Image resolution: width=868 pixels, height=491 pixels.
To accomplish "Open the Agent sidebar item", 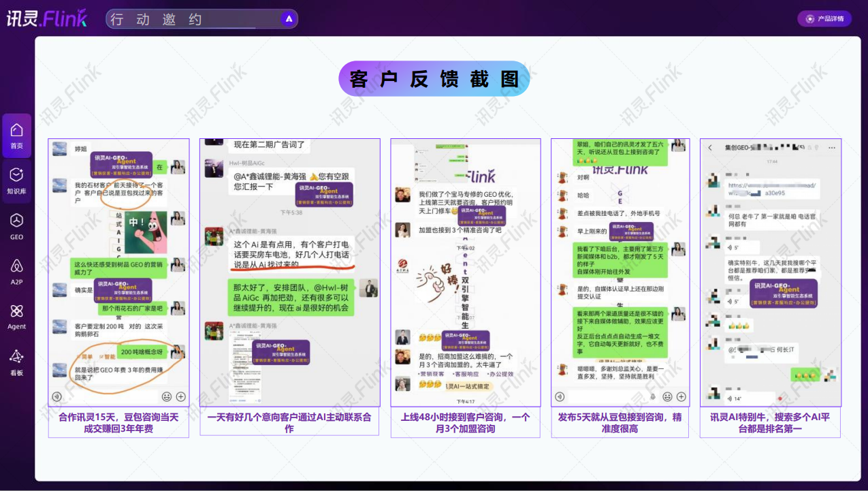I will (16, 317).
